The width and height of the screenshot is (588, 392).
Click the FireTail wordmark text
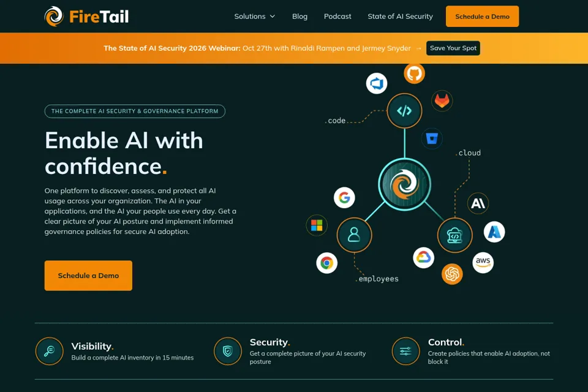coord(99,17)
